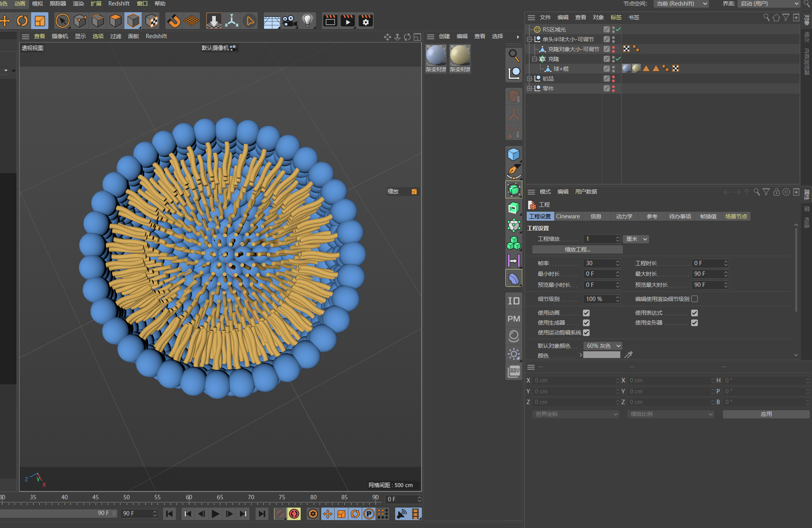
Task: Select the spline pen tool icon
Action: click(x=514, y=172)
